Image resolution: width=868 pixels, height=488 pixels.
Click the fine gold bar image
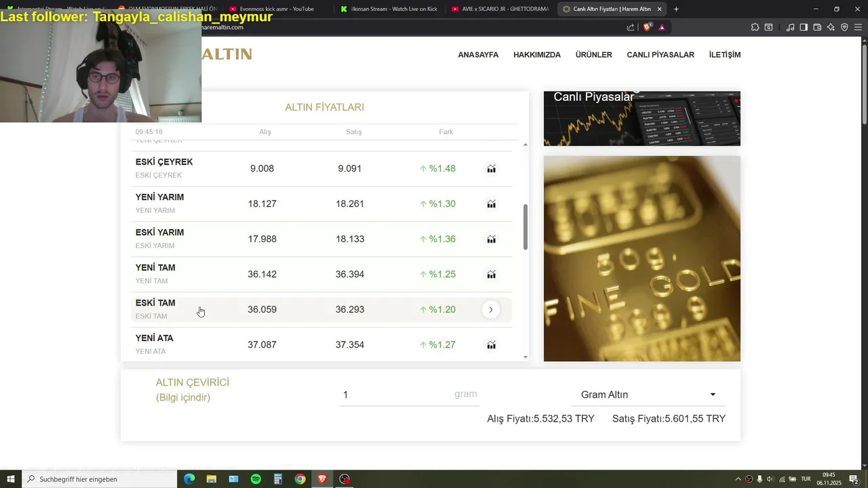(642, 258)
